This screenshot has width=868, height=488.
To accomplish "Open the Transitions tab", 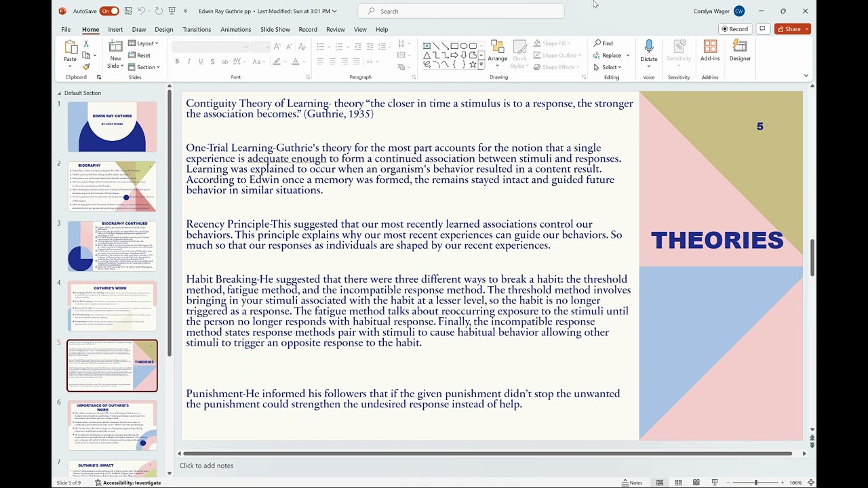I will 197,30.
